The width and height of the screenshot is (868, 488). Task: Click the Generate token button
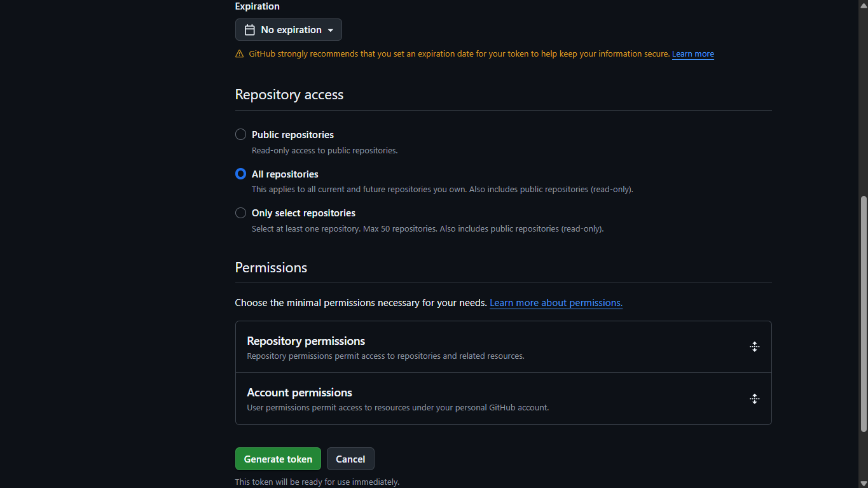[x=278, y=459]
